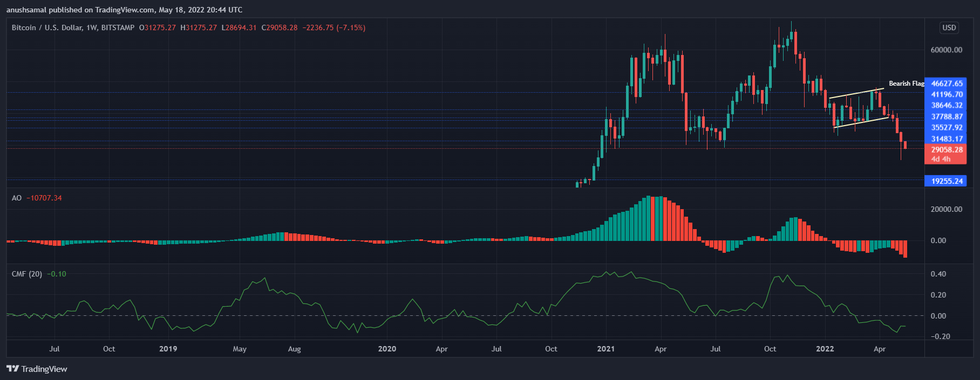
Task: Click the 2021 time axis label
Action: [x=605, y=349]
